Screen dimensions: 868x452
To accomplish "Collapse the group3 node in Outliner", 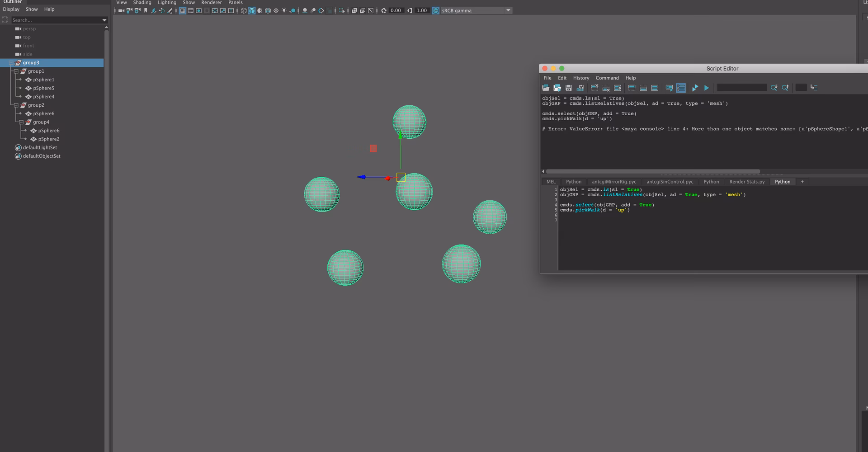I will [11, 63].
